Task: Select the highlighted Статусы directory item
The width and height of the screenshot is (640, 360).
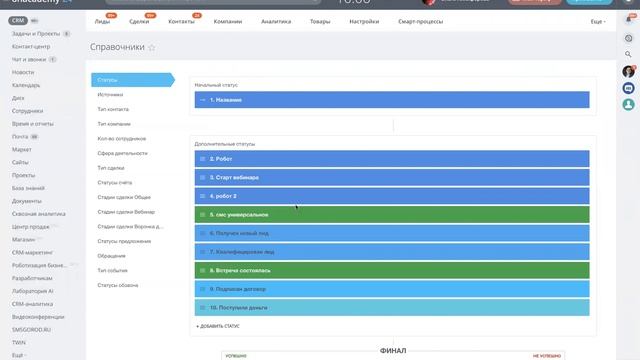Action: click(x=133, y=80)
